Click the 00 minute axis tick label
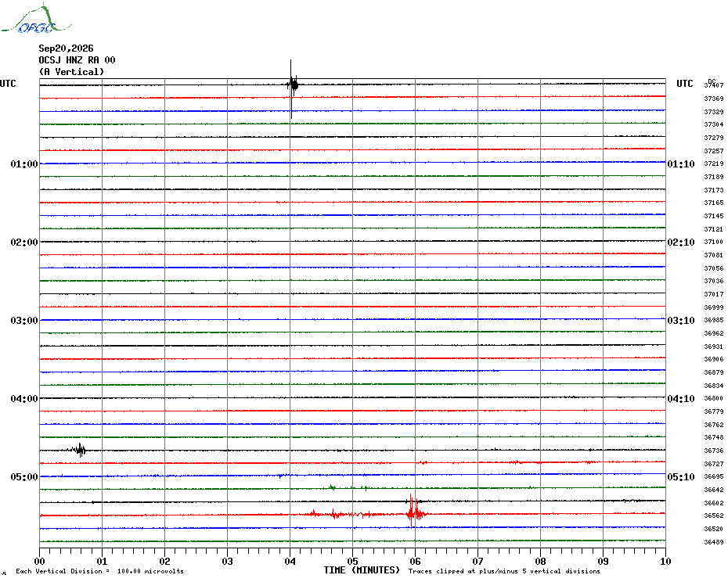728x582 pixels. [39, 562]
